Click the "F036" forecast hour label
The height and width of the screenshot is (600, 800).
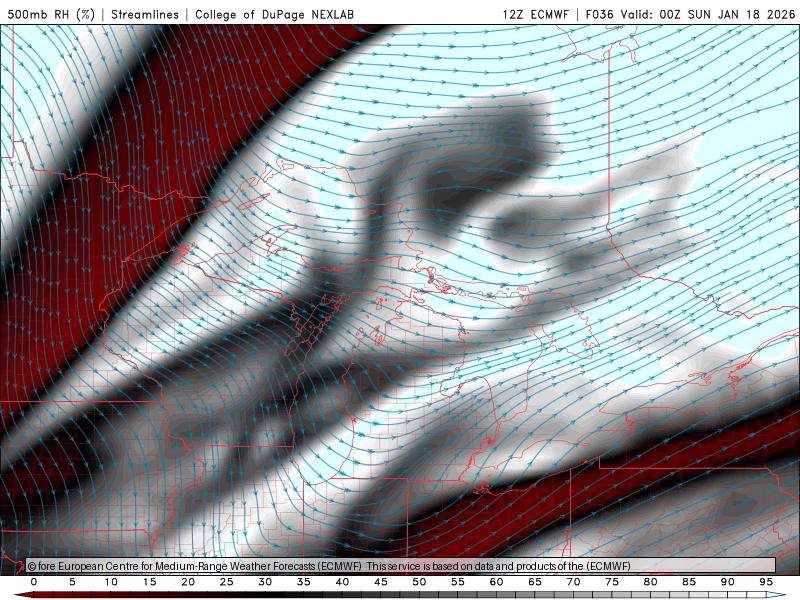[599, 14]
